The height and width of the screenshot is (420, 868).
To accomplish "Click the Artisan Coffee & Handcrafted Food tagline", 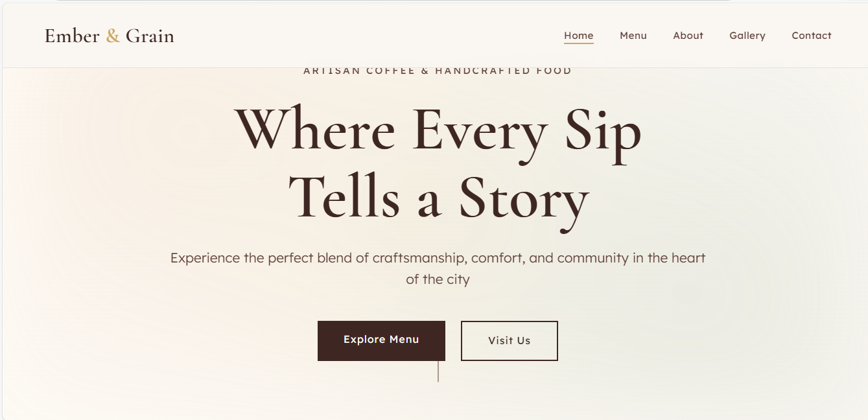I will 436,70.
